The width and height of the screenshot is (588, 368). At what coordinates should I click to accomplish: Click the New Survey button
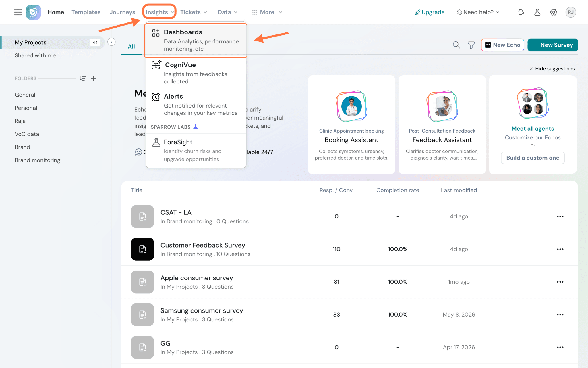pos(553,45)
